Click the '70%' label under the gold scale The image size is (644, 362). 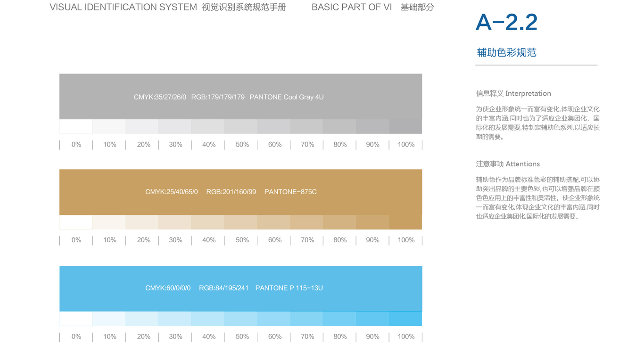click(307, 240)
